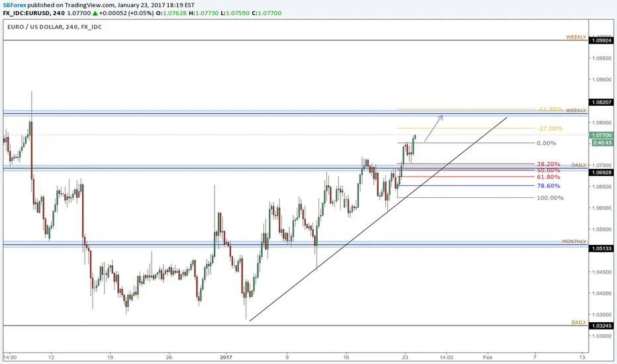Click the 1.09000 price axis tick
This screenshot has width=617, height=364.
602,79
